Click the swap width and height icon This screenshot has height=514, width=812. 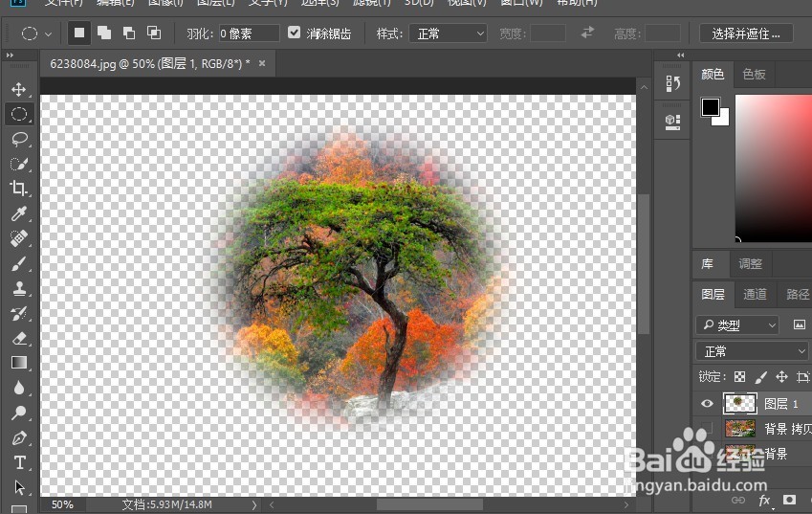(587, 33)
